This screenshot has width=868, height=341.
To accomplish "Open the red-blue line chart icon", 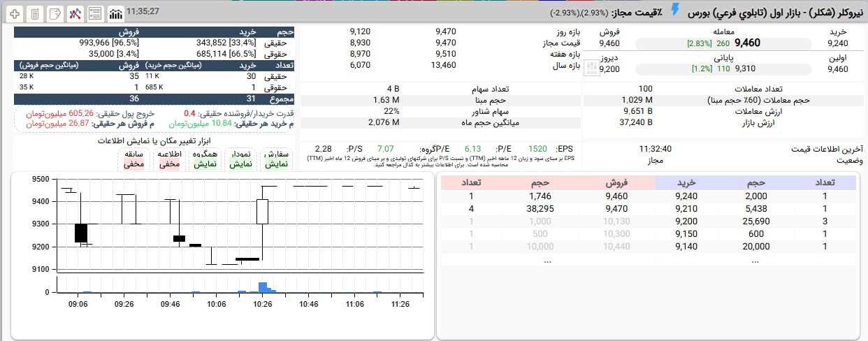I will (75, 13).
